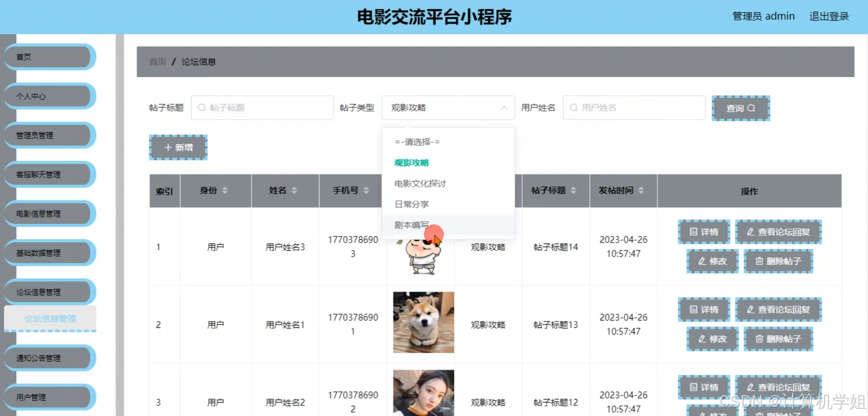Click 删除帖子 for 帖子标题14 row
The height and width of the screenshot is (416, 868).
point(778,261)
